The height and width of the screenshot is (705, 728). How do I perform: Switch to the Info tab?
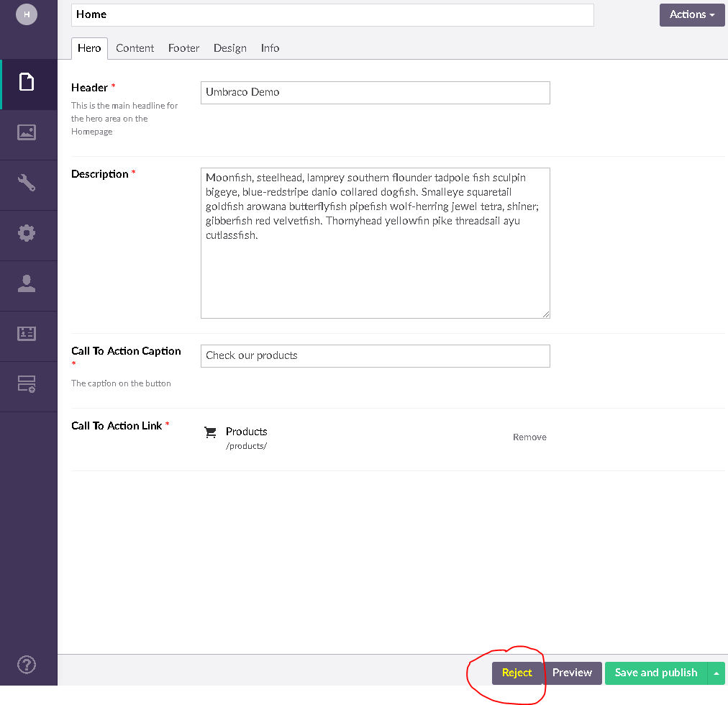click(270, 48)
